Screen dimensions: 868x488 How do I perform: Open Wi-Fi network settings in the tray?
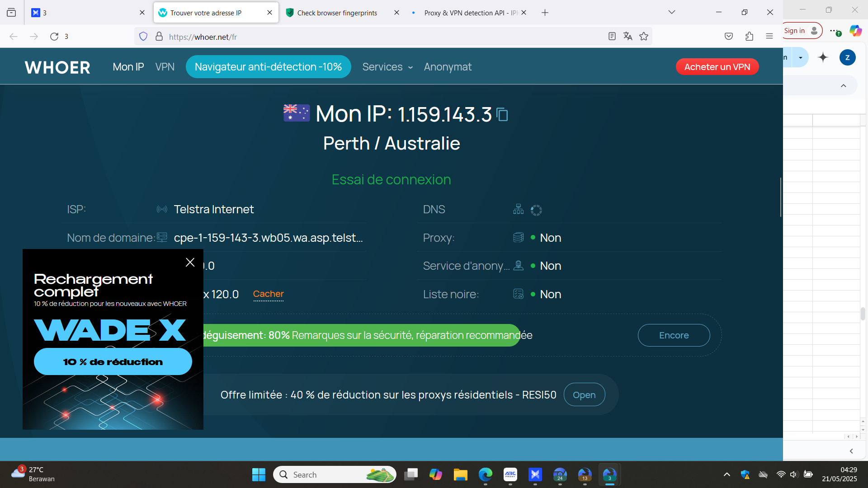coord(781,475)
